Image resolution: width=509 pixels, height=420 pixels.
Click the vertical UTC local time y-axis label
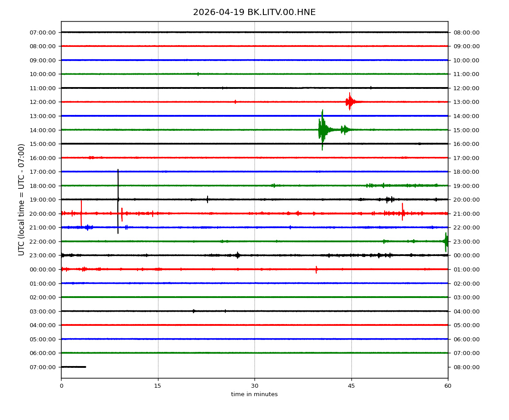tap(22, 199)
